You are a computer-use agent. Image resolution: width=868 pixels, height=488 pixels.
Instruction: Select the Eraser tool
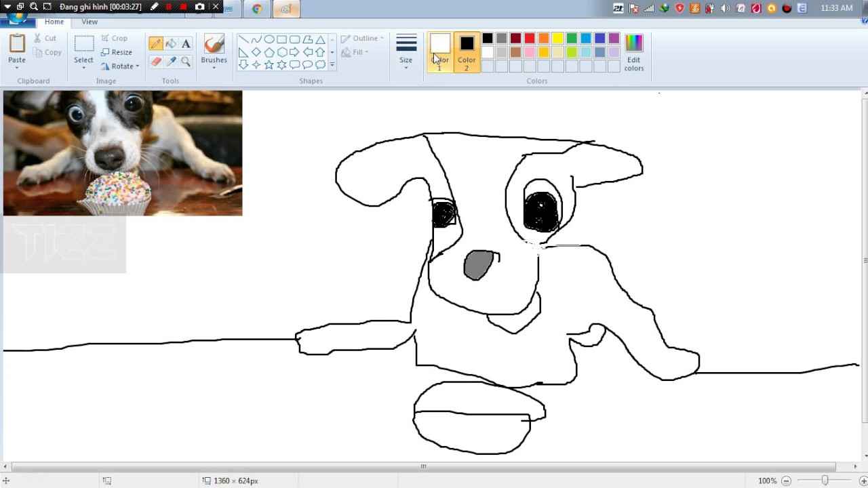tap(156, 61)
